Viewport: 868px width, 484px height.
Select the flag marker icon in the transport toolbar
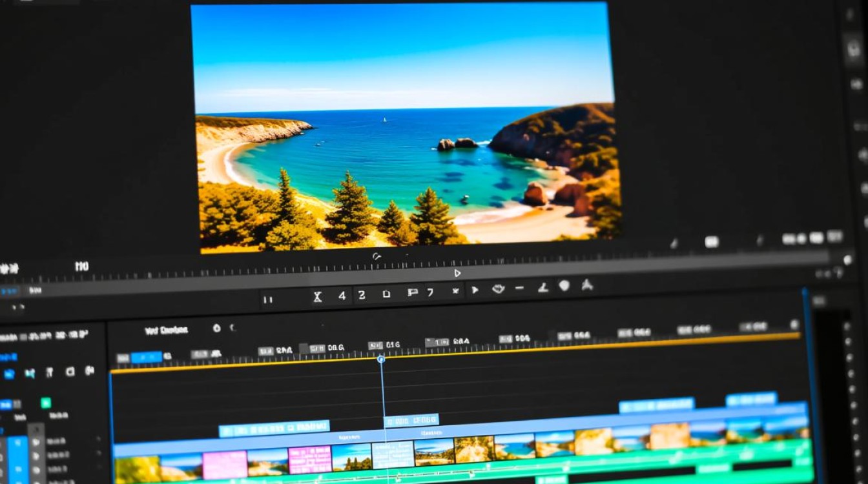click(x=412, y=293)
